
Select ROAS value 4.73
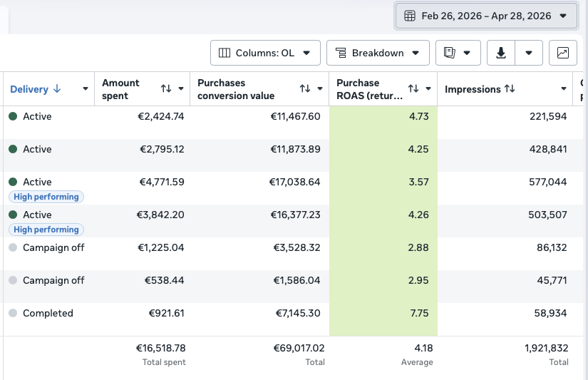coord(419,116)
